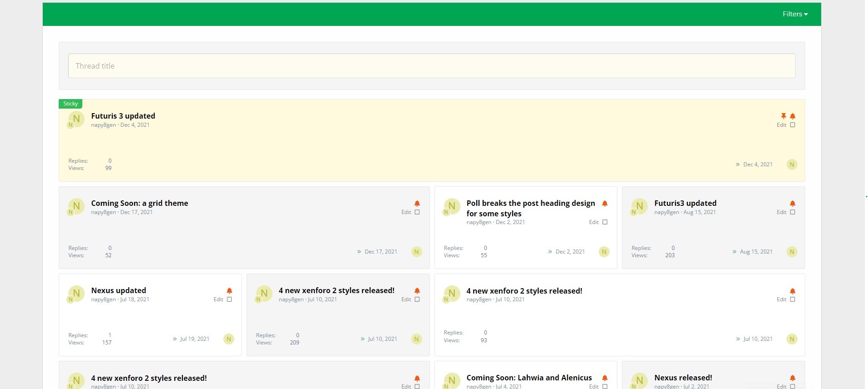
Task: Tick checkbox on 4 new xenforo thread with 209 views
Action: 417,299
